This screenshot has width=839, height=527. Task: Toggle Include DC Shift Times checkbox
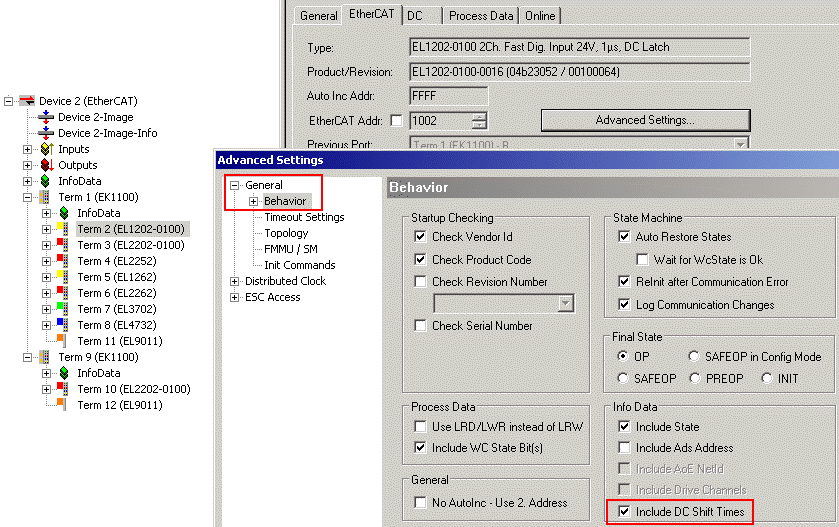click(624, 511)
